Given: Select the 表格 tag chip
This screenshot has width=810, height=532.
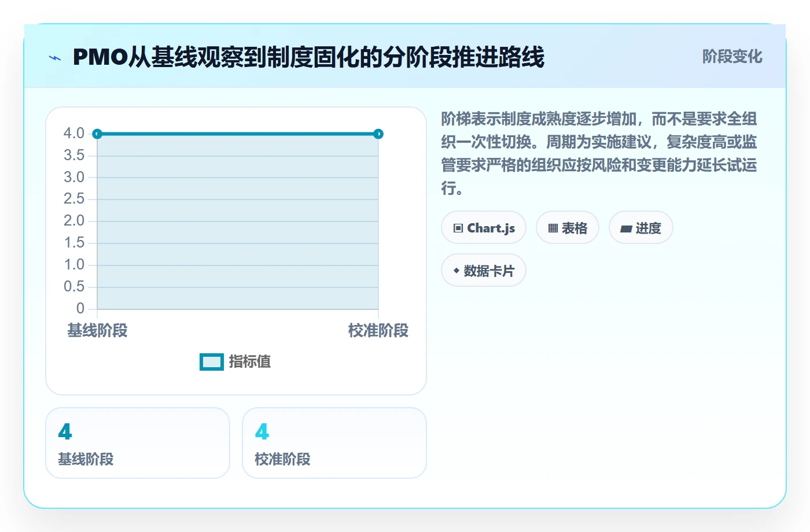Looking at the screenshot, I should (568, 228).
